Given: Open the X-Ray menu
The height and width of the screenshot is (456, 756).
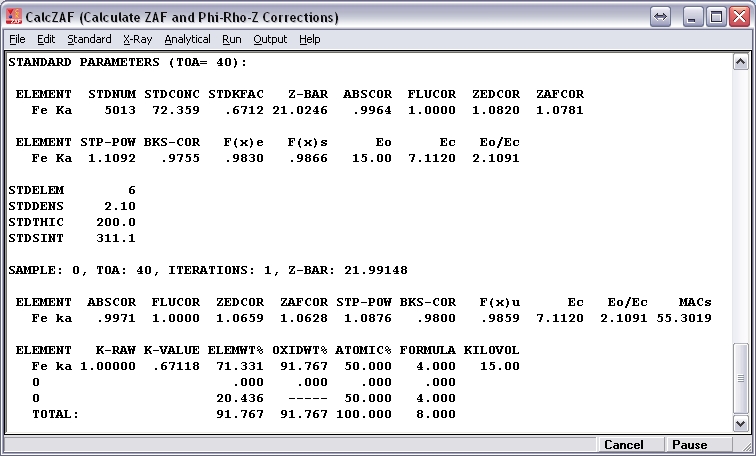Looking at the screenshot, I should click(137, 39).
